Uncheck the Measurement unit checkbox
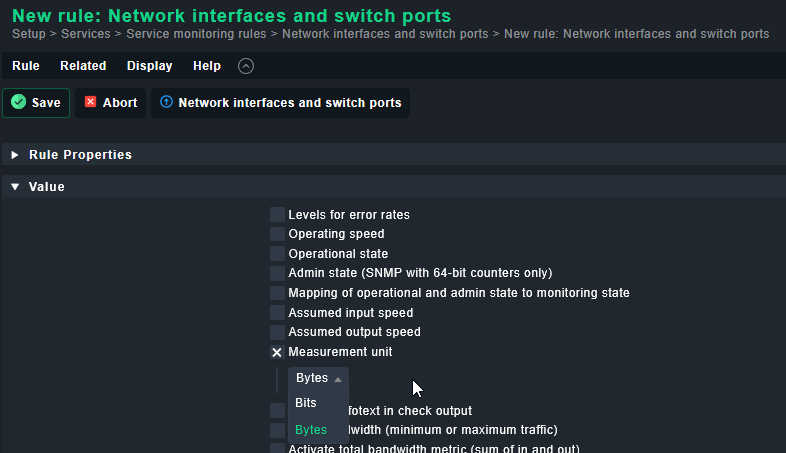 (277, 352)
